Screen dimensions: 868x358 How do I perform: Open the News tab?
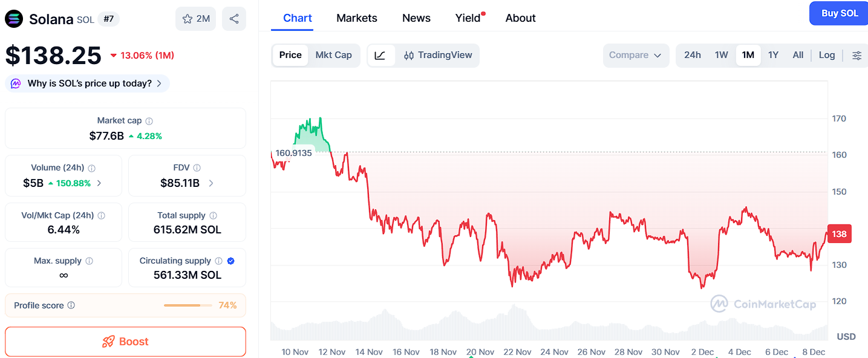(416, 18)
